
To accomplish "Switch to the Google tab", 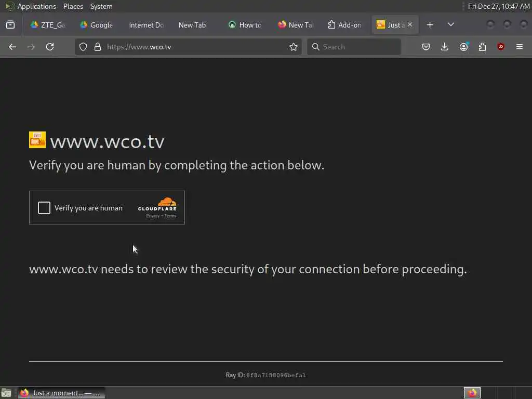I will coord(97,25).
